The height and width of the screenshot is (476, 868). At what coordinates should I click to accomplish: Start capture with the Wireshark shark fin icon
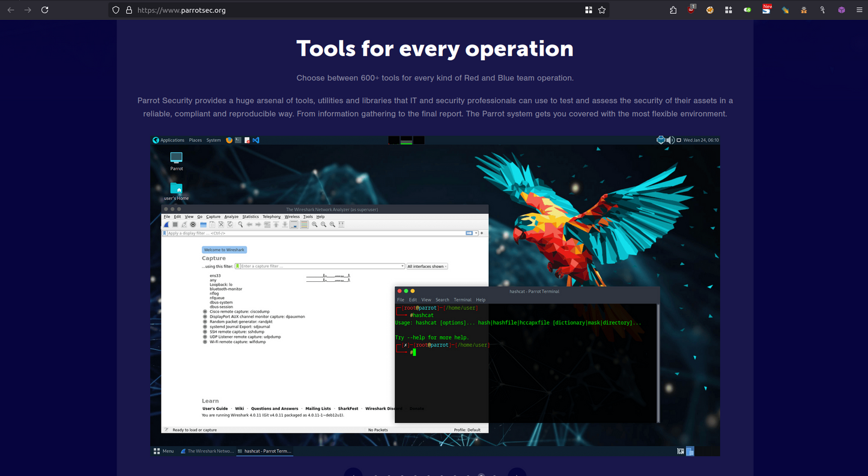point(166,224)
